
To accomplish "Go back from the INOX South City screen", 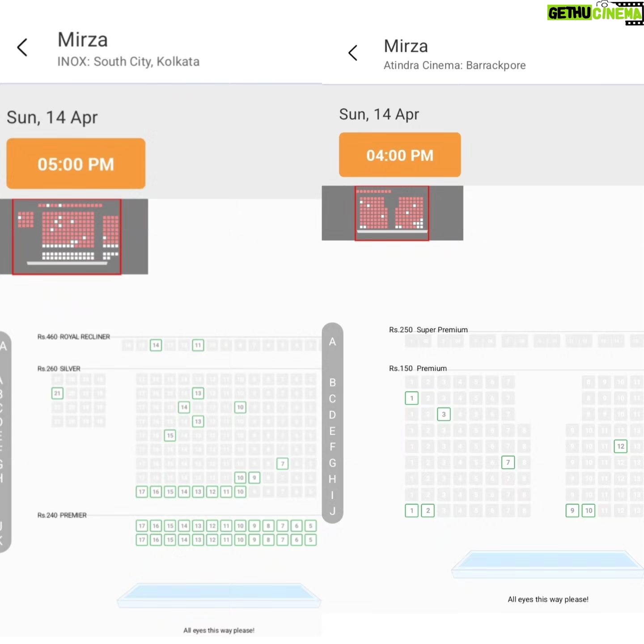I will tap(22, 47).
